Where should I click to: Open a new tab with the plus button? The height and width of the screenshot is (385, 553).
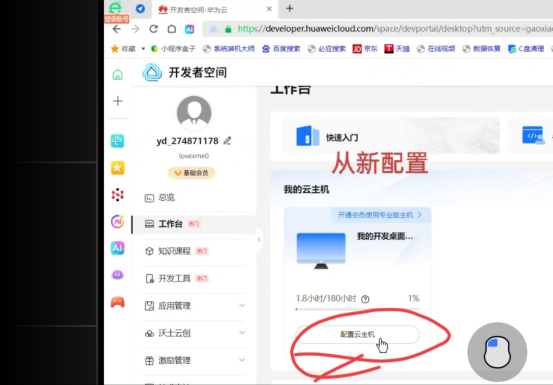pos(290,8)
